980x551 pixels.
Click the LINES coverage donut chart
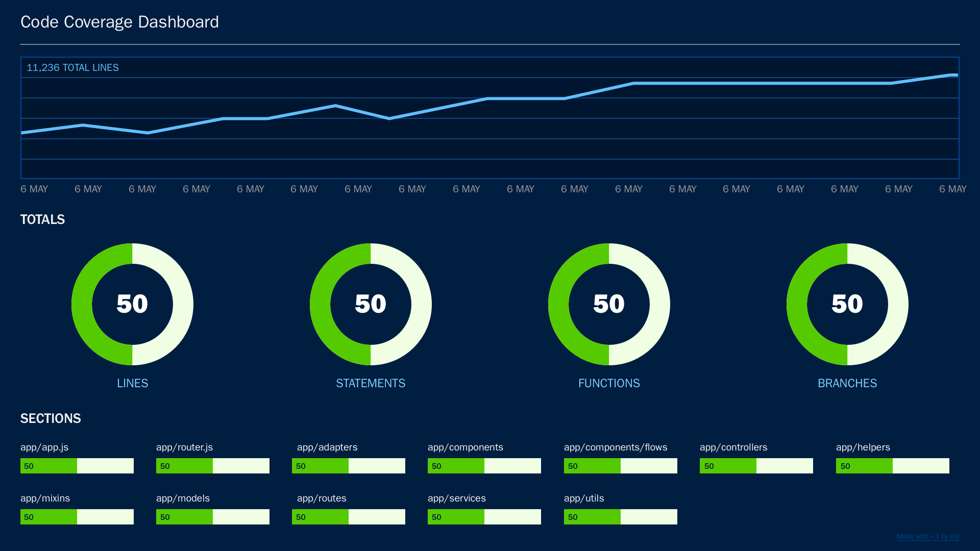point(132,304)
